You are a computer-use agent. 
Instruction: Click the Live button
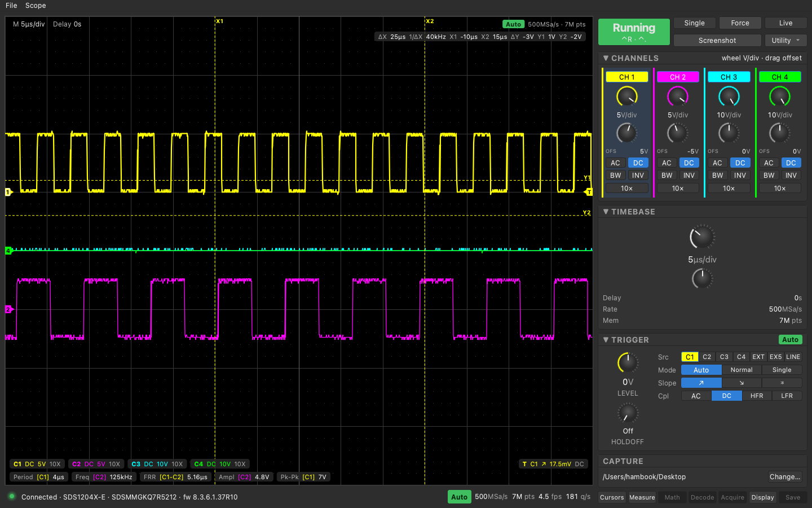click(x=786, y=23)
